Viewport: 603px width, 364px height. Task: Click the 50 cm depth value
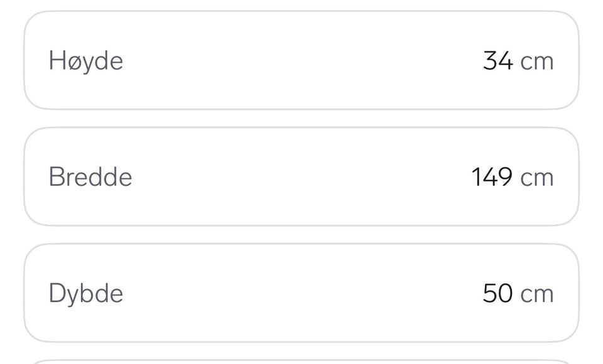518,294
